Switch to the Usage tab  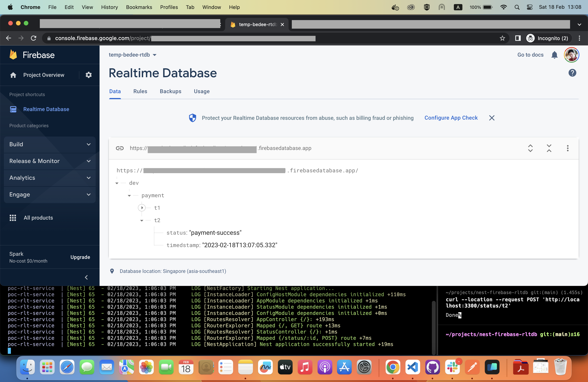point(202,91)
